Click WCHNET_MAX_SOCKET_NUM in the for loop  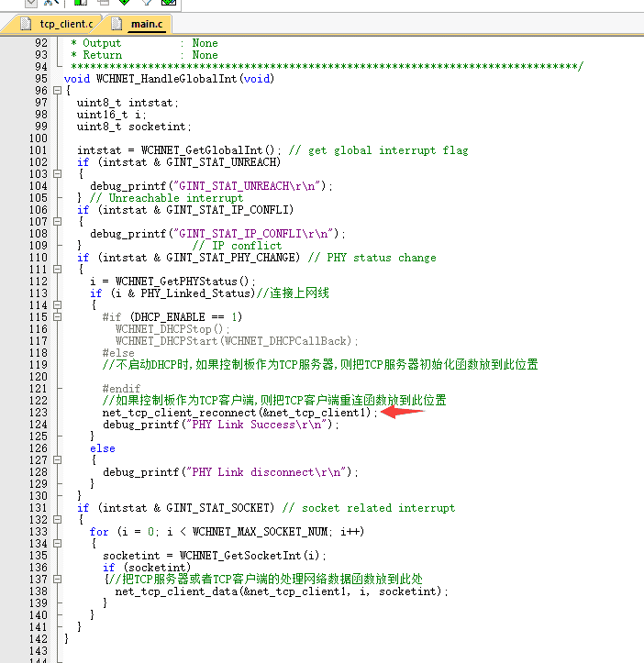[260, 532]
